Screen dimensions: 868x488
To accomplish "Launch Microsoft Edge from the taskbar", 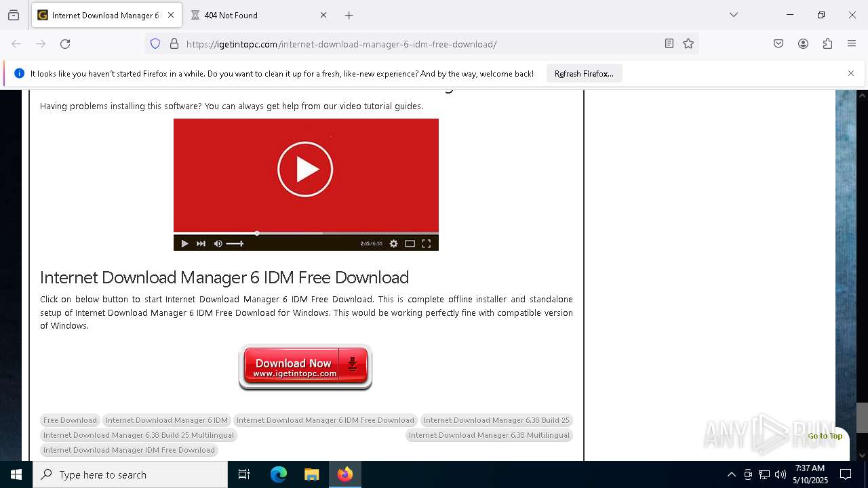I will [279, 474].
